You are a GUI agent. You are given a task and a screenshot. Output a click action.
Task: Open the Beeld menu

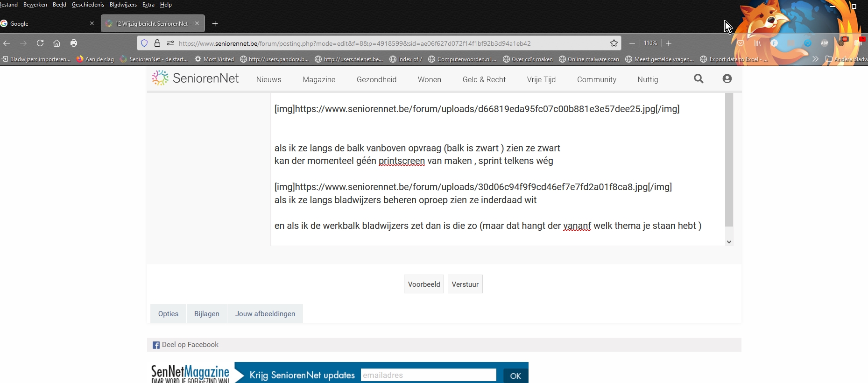point(59,5)
